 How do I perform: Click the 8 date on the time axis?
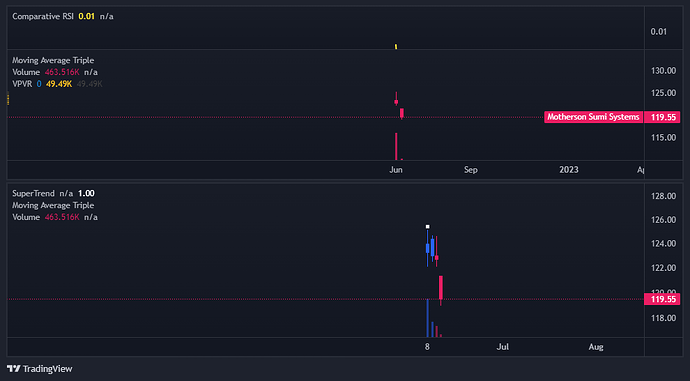pos(427,347)
